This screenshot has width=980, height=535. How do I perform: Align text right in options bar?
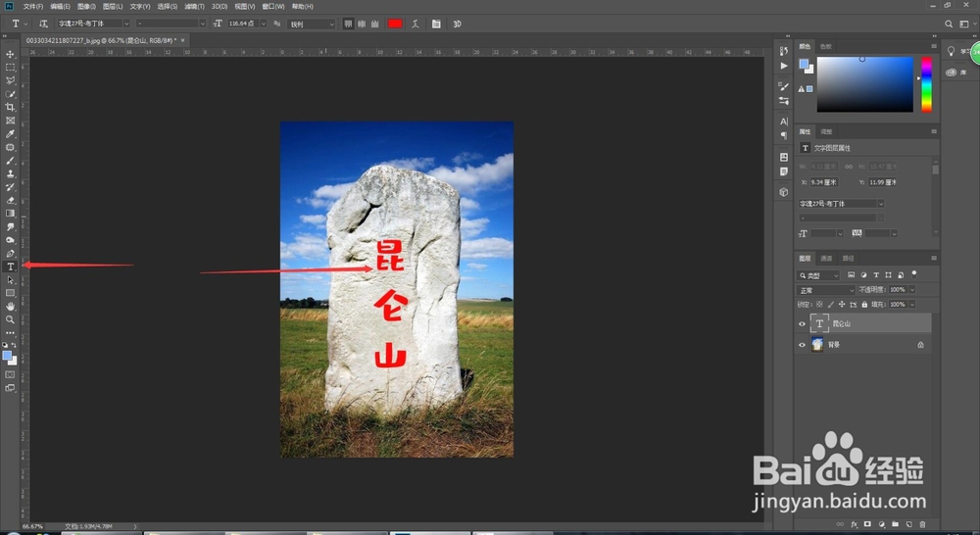[x=375, y=24]
